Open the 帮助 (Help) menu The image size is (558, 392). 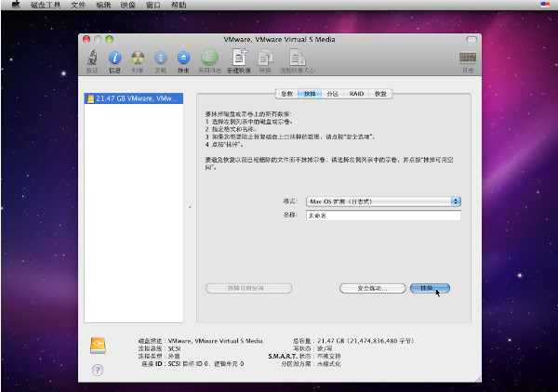[179, 5]
